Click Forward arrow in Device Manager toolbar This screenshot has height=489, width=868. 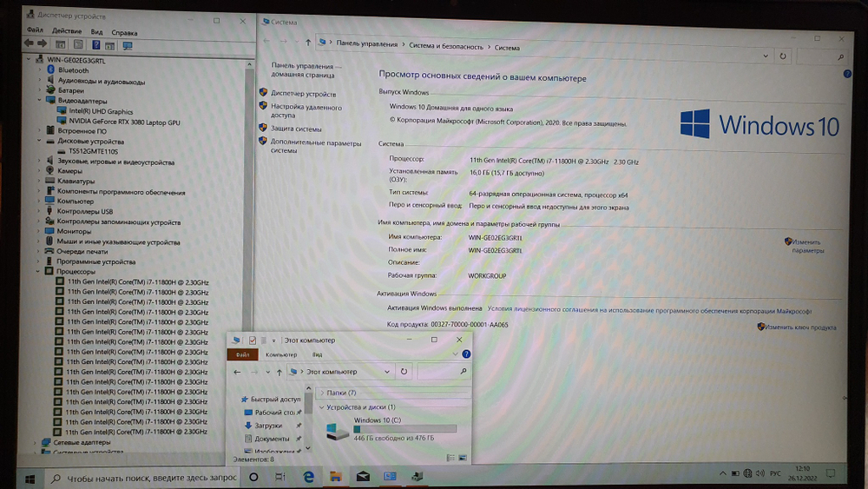pyautogui.click(x=42, y=43)
